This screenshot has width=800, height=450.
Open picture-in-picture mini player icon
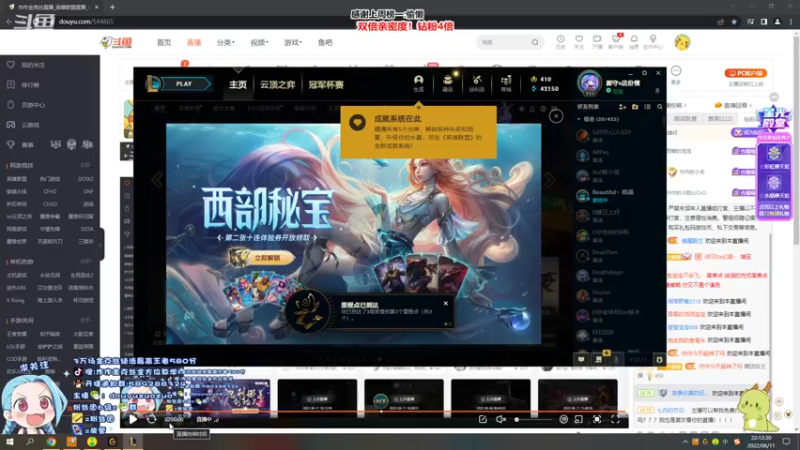[x=579, y=419]
